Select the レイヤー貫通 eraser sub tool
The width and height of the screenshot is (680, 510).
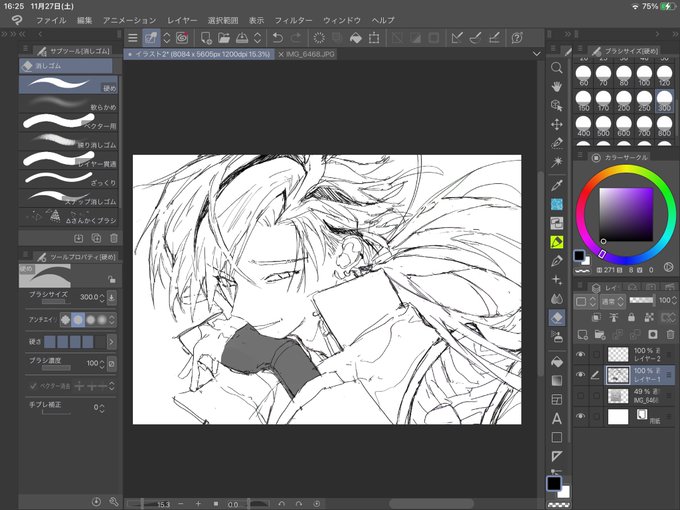click(69, 160)
